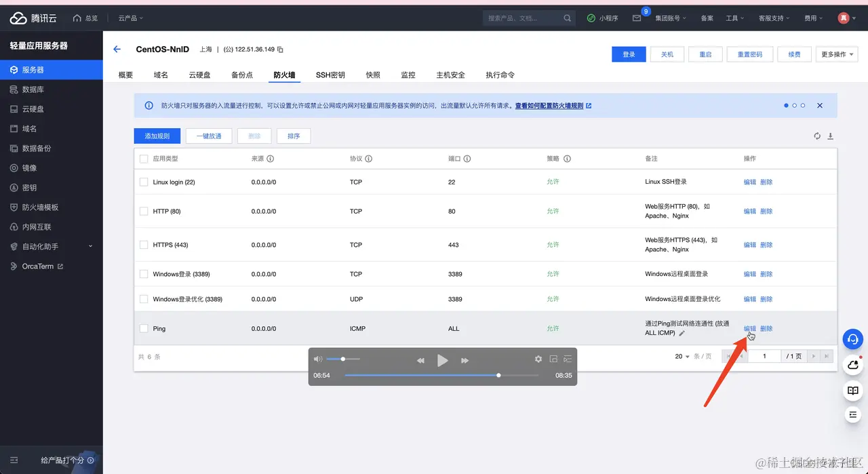
Task: Click the video progress slider handle
Action: click(x=498, y=375)
